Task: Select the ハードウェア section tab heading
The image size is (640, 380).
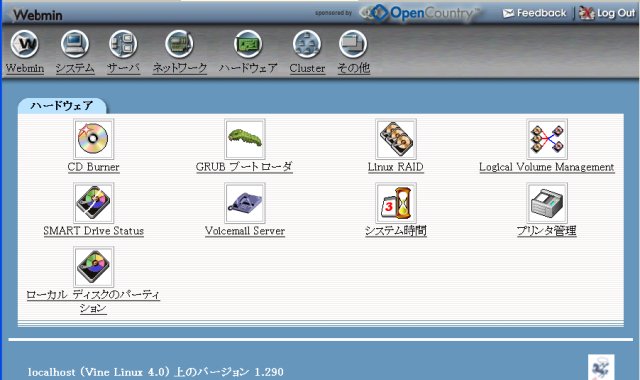Action: pyautogui.click(x=62, y=106)
